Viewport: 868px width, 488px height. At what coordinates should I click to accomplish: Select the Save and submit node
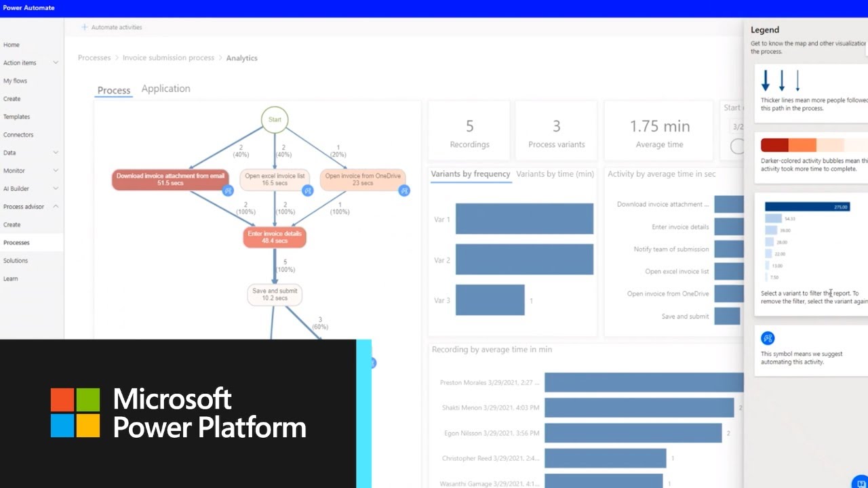point(275,295)
